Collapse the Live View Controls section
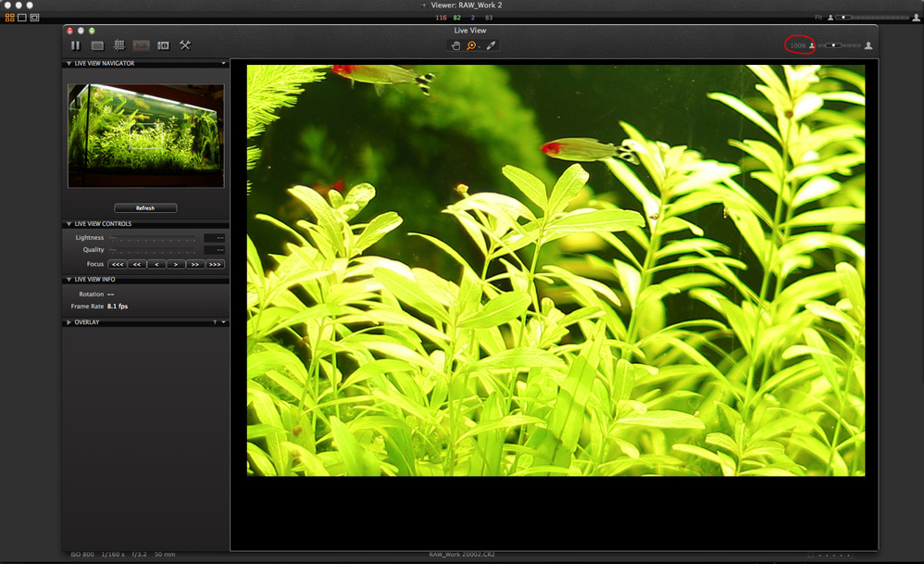The width and height of the screenshot is (924, 564). point(69,224)
